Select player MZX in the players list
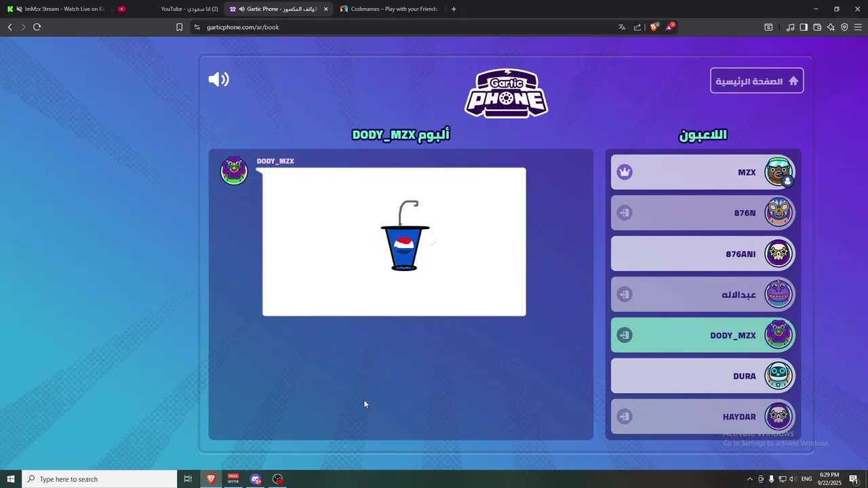 tap(703, 172)
